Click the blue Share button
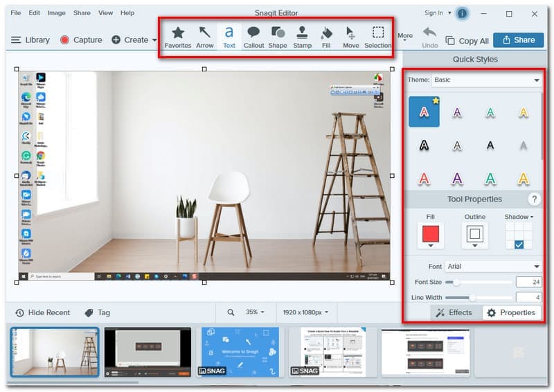Image resolution: width=554 pixels, height=392 pixels. 518,40
